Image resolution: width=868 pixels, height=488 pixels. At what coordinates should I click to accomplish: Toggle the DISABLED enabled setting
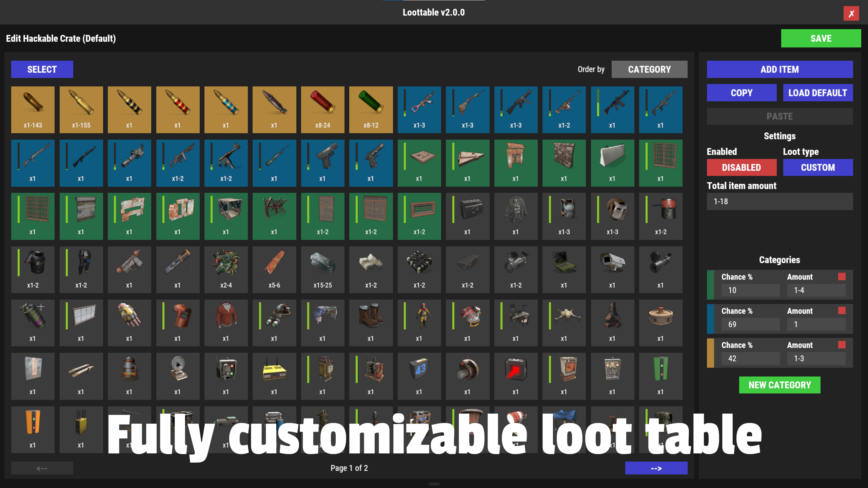coord(741,167)
